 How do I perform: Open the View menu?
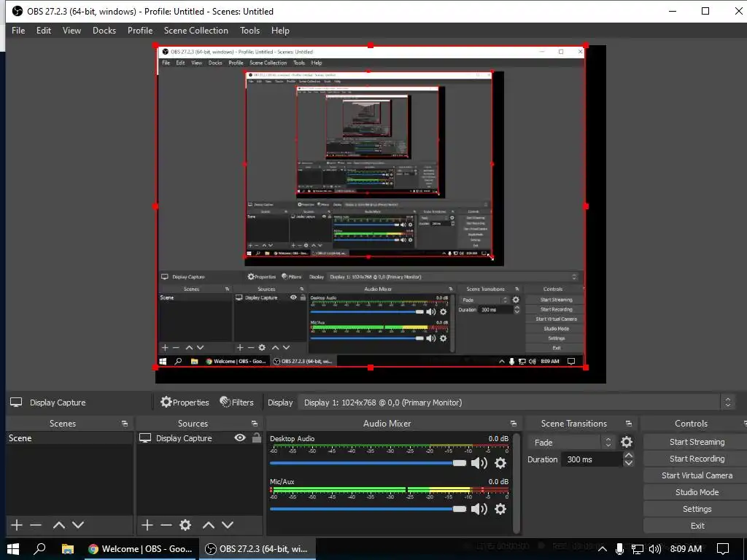point(71,31)
